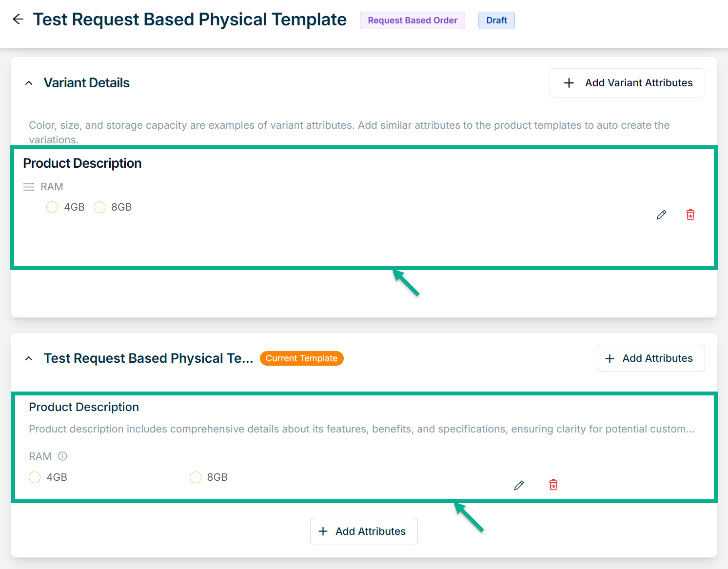Screen dimensions: 728x569
Task: Edit the variant RAM attribute with pencil
Action: coord(661,215)
